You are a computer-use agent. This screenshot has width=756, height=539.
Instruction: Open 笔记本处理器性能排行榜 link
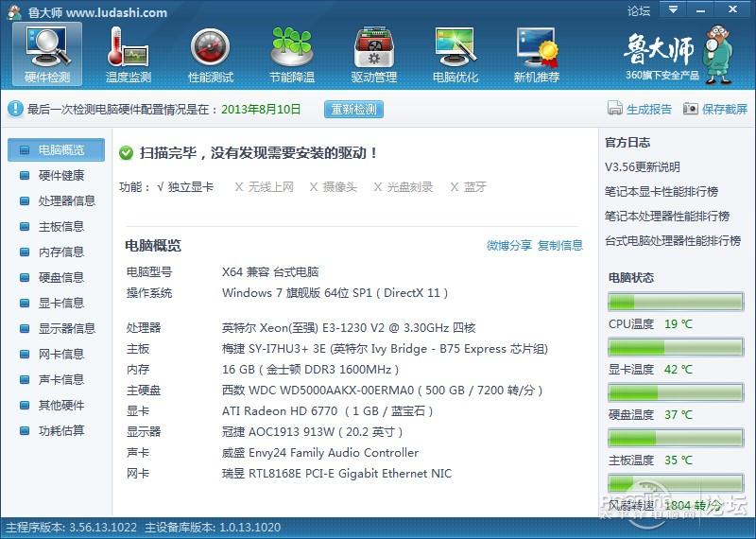coord(667,217)
